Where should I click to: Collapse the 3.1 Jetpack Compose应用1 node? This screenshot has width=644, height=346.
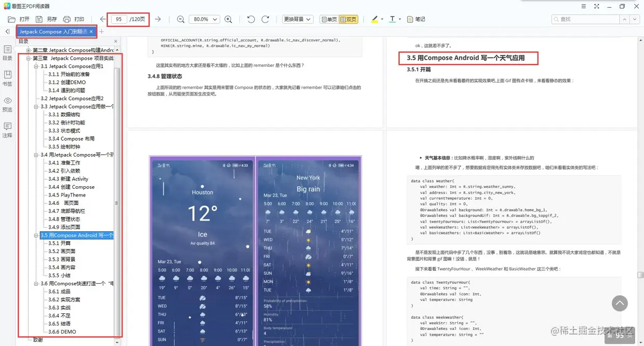(x=36, y=66)
